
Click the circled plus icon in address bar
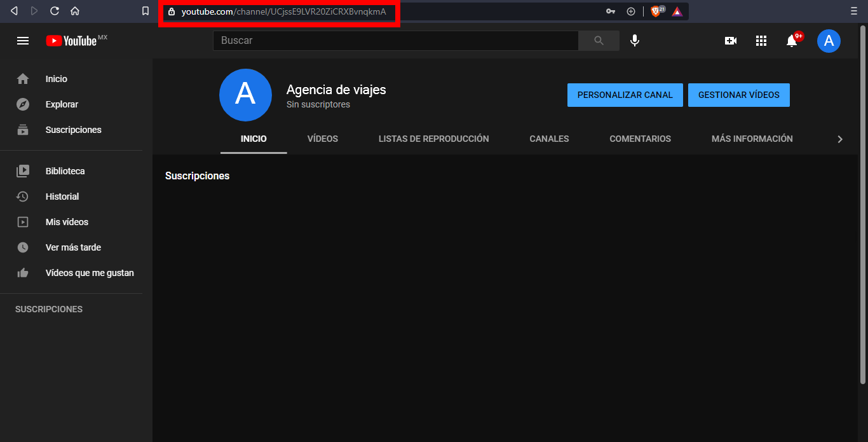click(x=631, y=11)
